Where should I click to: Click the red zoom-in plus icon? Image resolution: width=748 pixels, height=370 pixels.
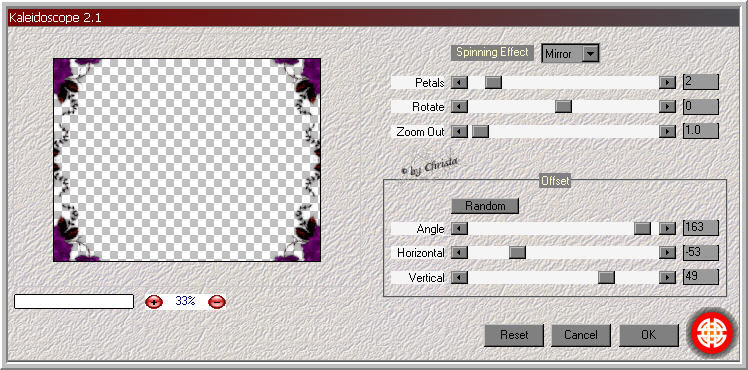click(154, 301)
